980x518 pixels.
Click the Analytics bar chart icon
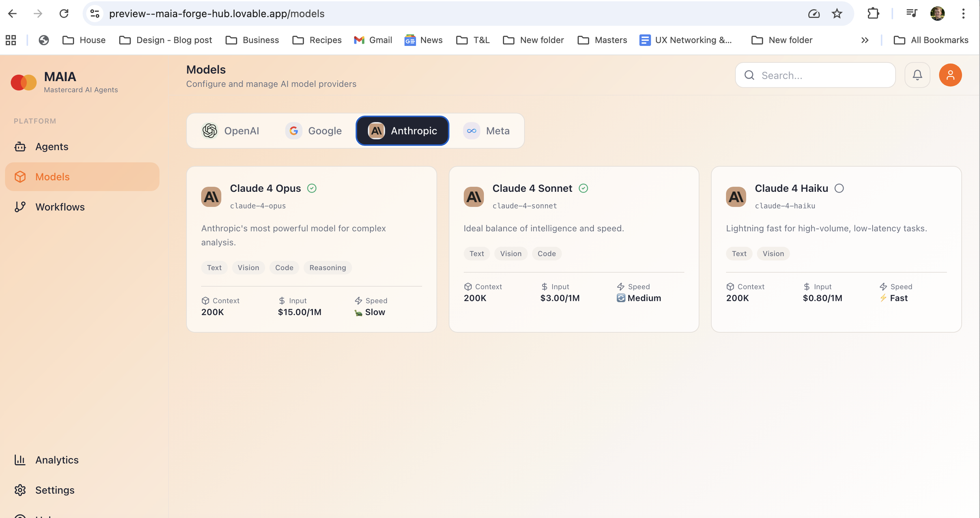click(x=20, y=460)
